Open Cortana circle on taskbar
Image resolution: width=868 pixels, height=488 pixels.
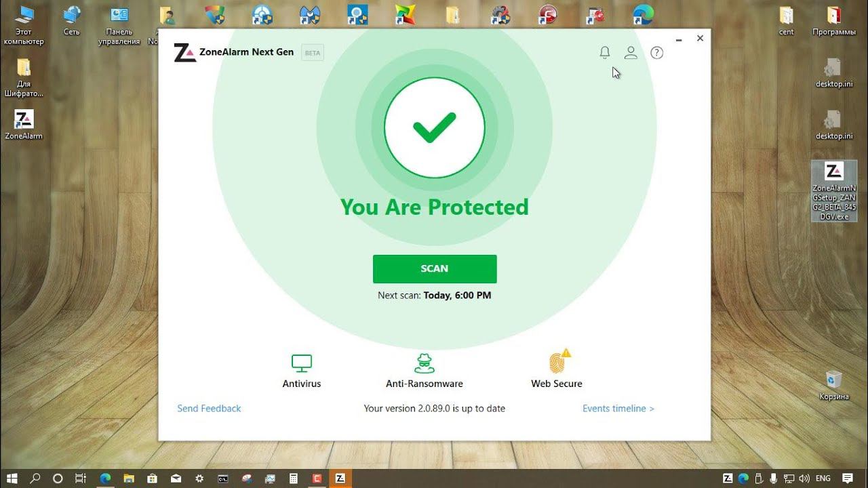pos(58,479)
